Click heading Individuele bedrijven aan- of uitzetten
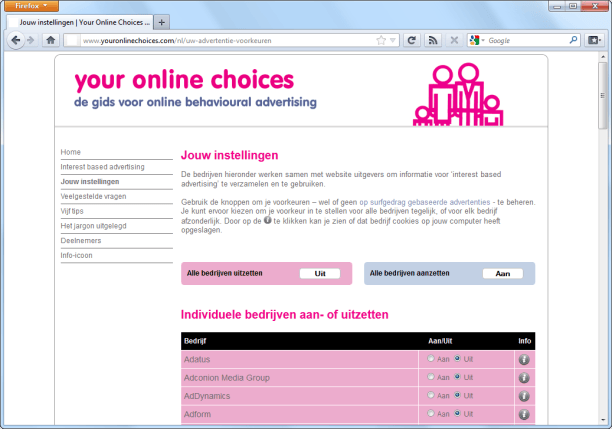612x429 pixels. [285, 315]
